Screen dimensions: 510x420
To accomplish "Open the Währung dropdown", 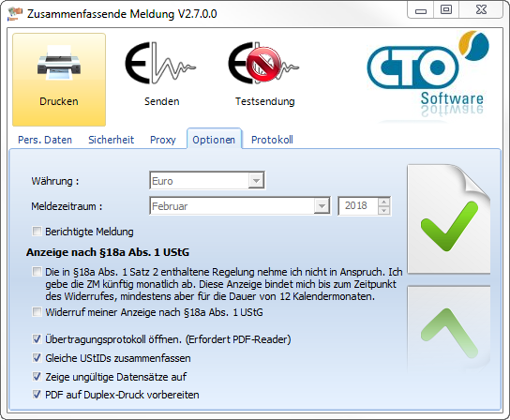I will [x=256, y=181].
